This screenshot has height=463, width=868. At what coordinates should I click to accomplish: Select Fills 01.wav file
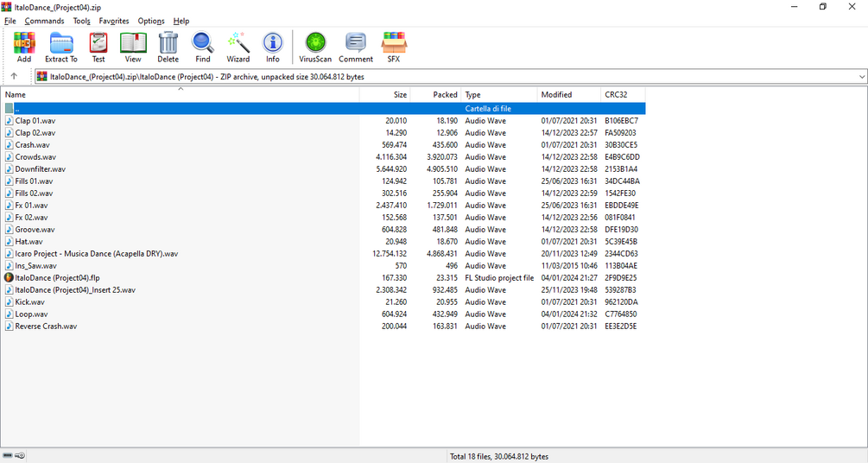tap(34, 181)
